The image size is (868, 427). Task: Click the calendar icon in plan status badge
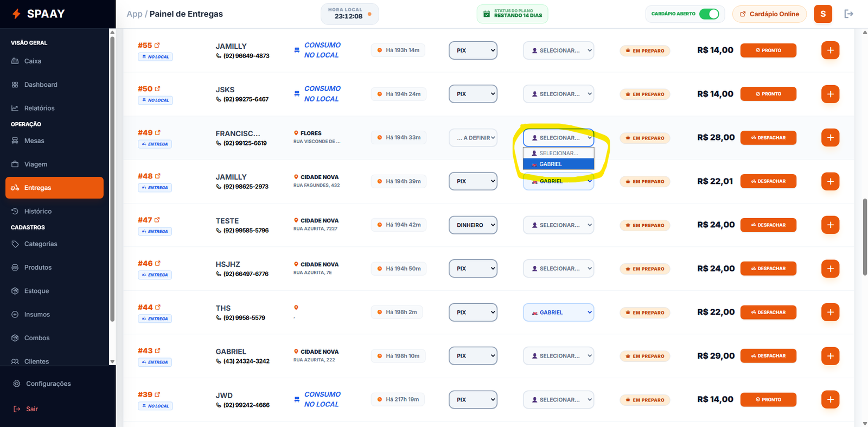click(x=487, y=14)
